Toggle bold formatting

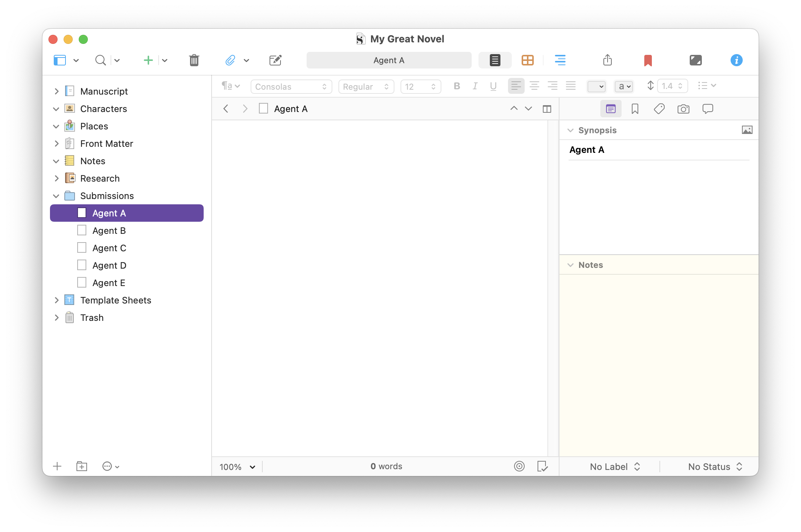click(457, 86)
